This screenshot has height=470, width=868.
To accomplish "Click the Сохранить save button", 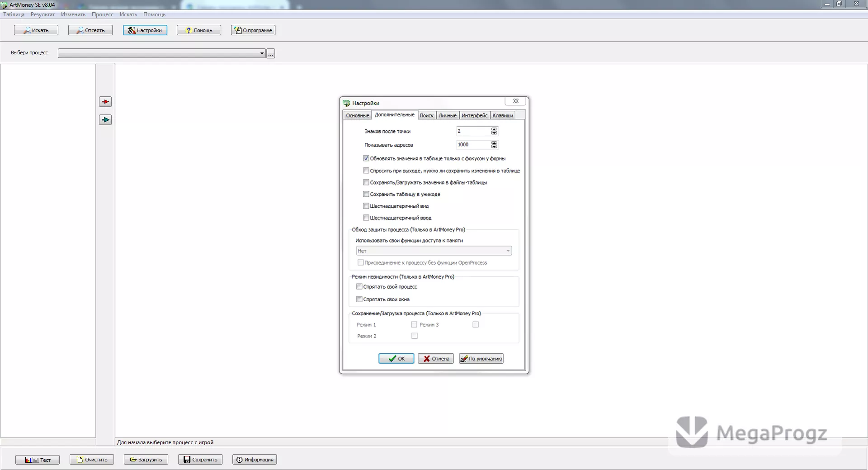I will point(200,460).
